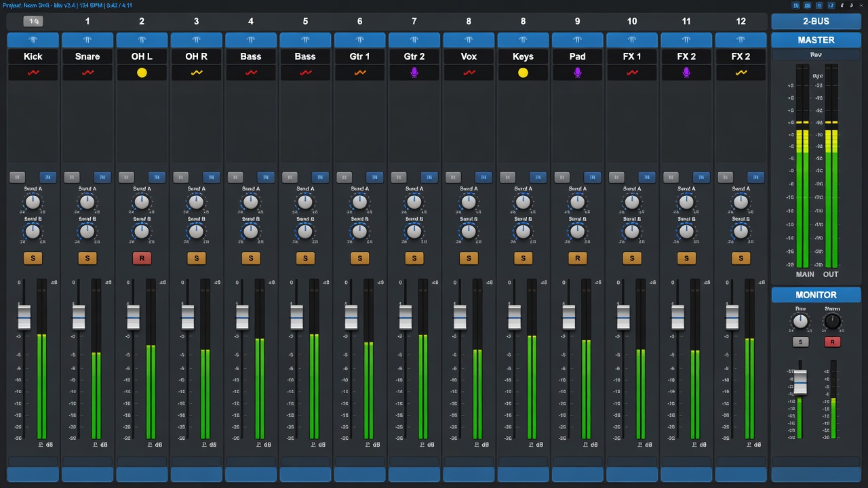The height and width of the screenshot is (488, 868).
Task: Toggle the red R button in the Monitor section
Action: click(x=832, y=342)
